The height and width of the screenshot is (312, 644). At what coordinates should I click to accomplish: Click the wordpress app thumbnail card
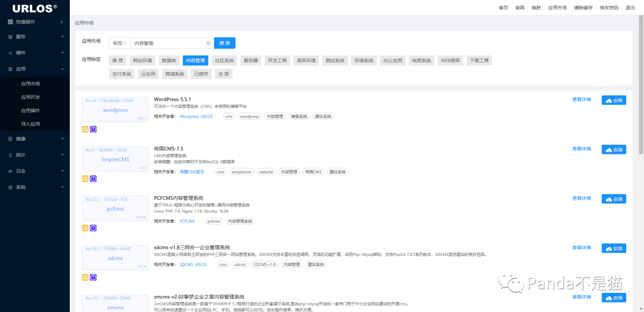115,110
